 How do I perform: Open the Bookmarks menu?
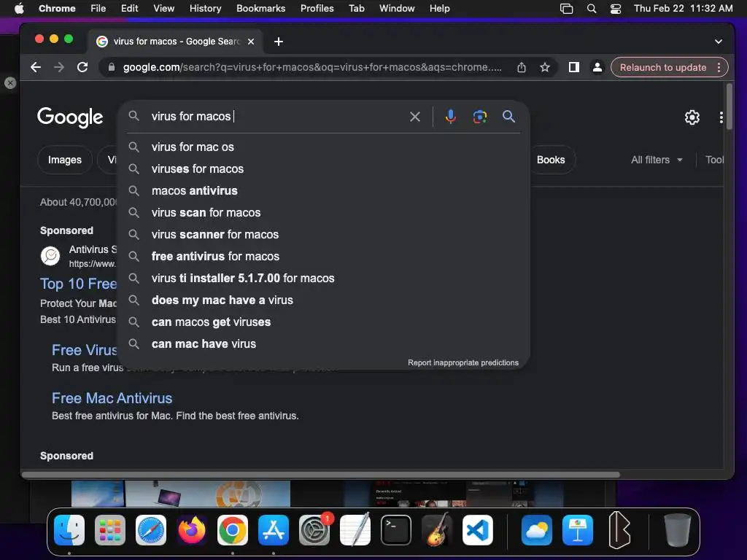coord(260,9)
